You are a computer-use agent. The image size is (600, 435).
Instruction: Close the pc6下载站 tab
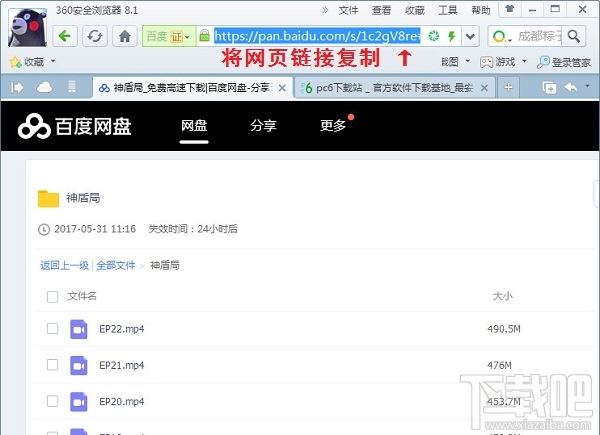coord(484,88)
